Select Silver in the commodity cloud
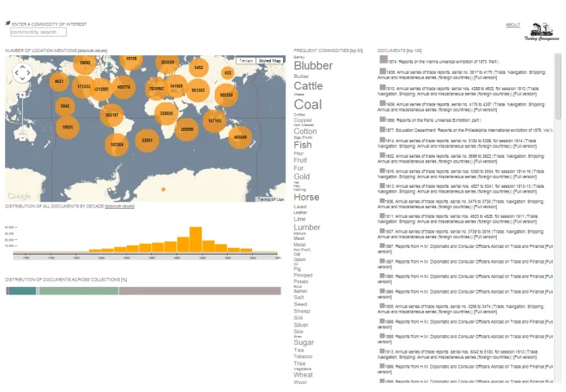The image size is (566, 392). pos(301,324)
